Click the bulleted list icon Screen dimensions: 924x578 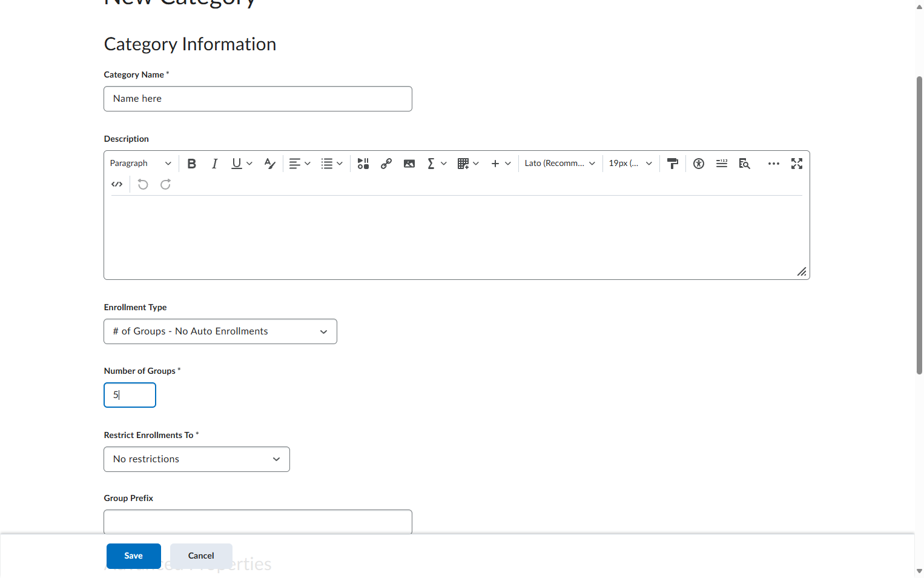coord(327,164)
